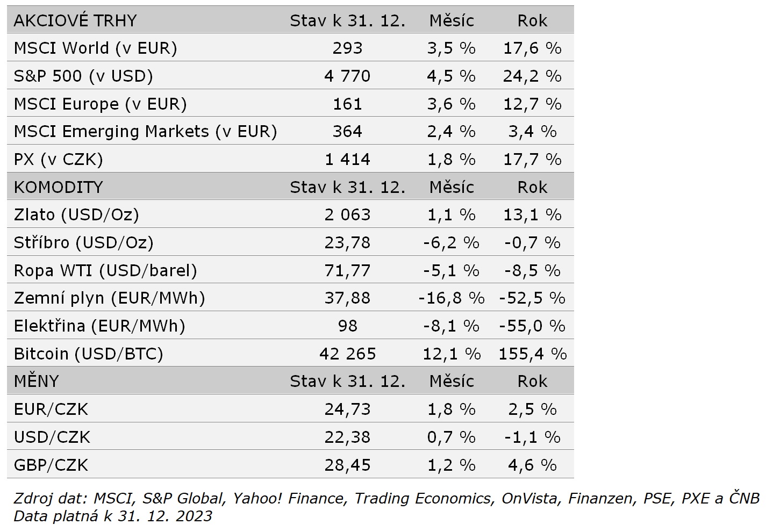Select the EUR/CZK row label
Screen dimensions: 773x532
tap(51, 409)
